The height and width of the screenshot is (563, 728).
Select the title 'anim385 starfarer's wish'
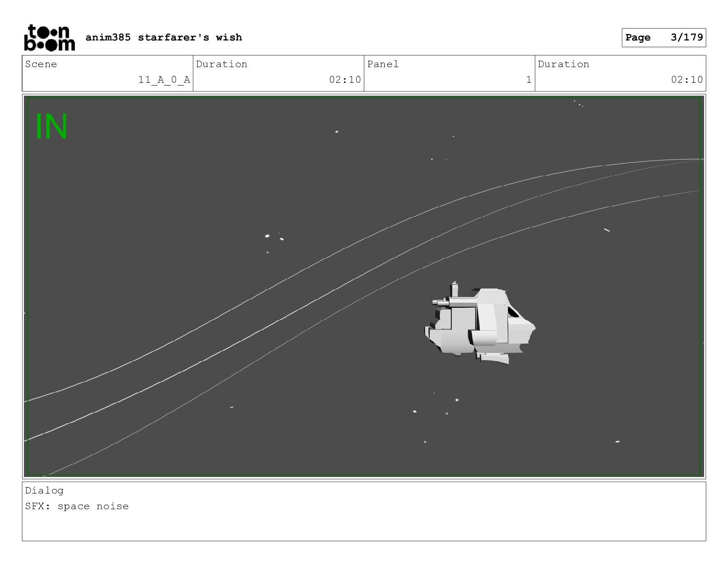(x=164, y=38)
